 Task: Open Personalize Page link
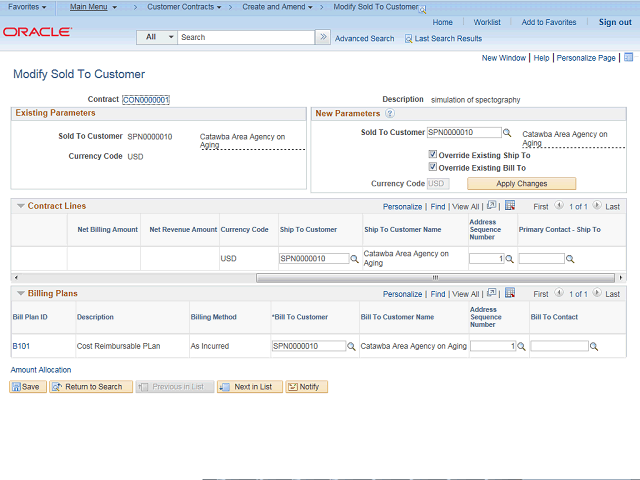tap(586, 58)
